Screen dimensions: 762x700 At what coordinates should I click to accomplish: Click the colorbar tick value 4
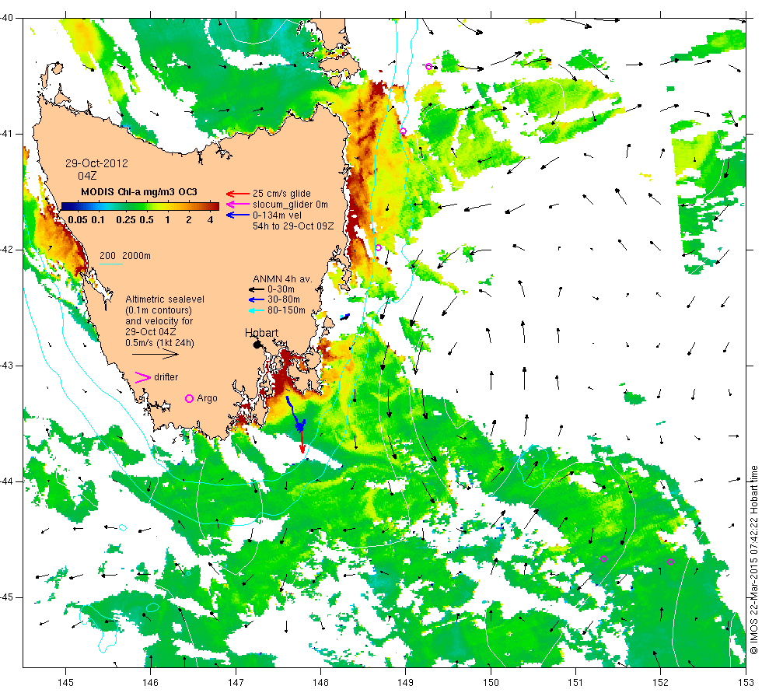point(211,219)
